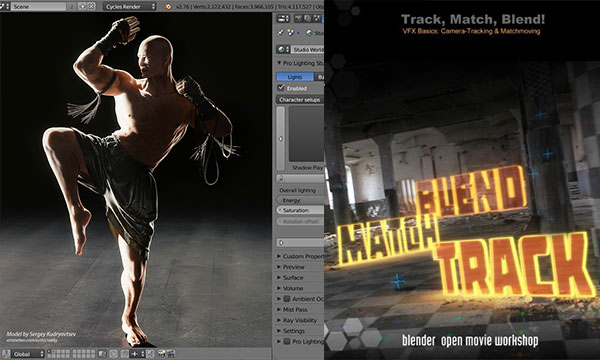
Task: Open the Cycles Render engine dropdown
Action: pos(129,7)
